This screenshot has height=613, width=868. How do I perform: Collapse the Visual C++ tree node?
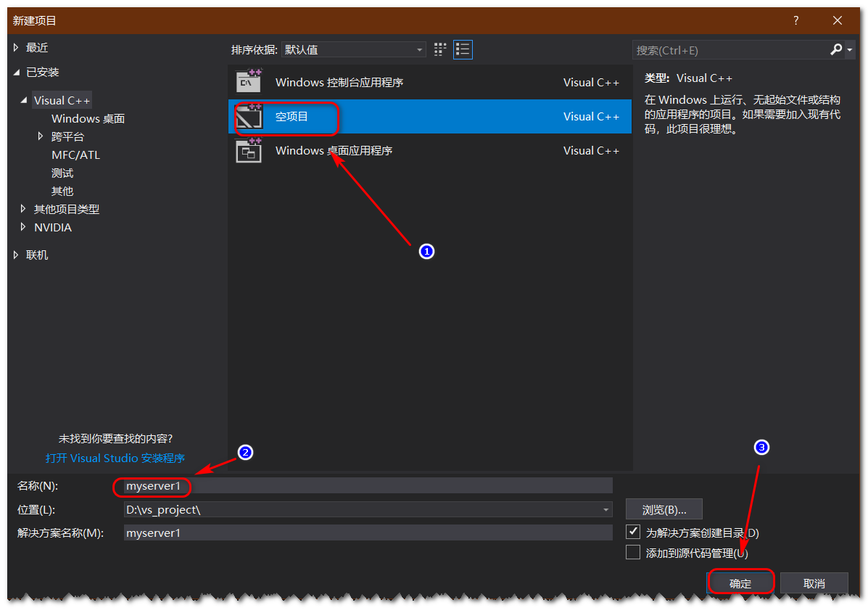click(24, 100)
